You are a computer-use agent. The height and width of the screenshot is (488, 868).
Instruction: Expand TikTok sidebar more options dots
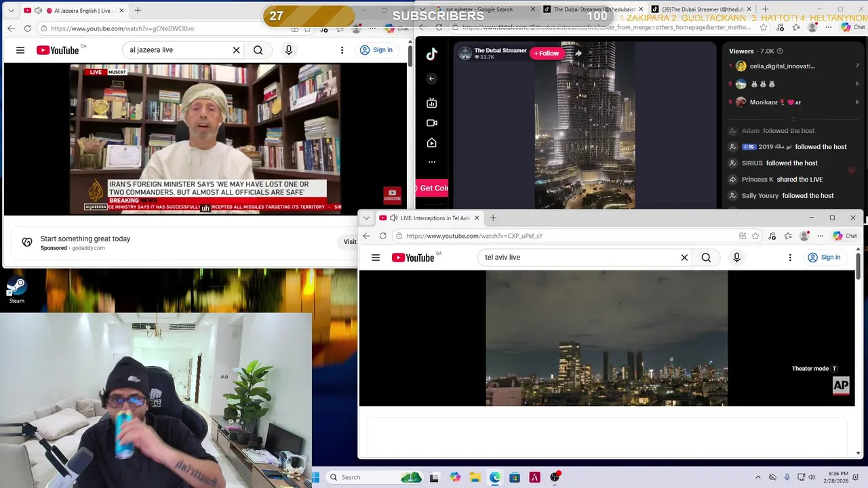431,162
